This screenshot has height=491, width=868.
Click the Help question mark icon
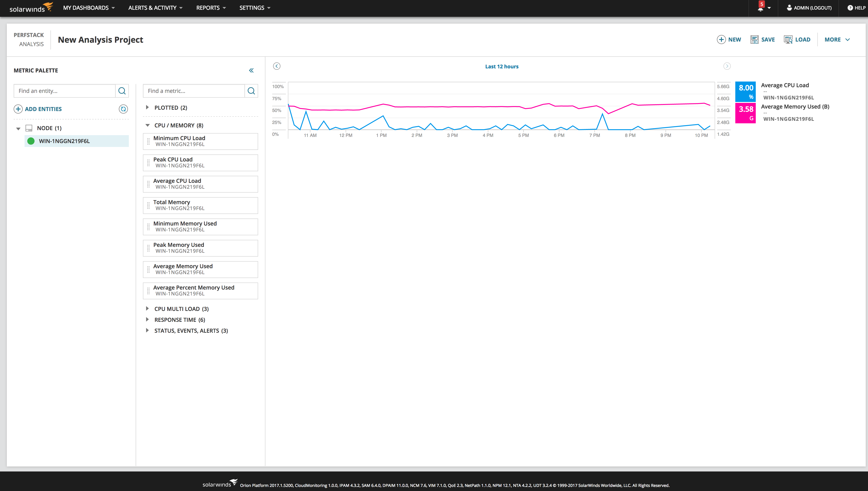click(850, 8)
